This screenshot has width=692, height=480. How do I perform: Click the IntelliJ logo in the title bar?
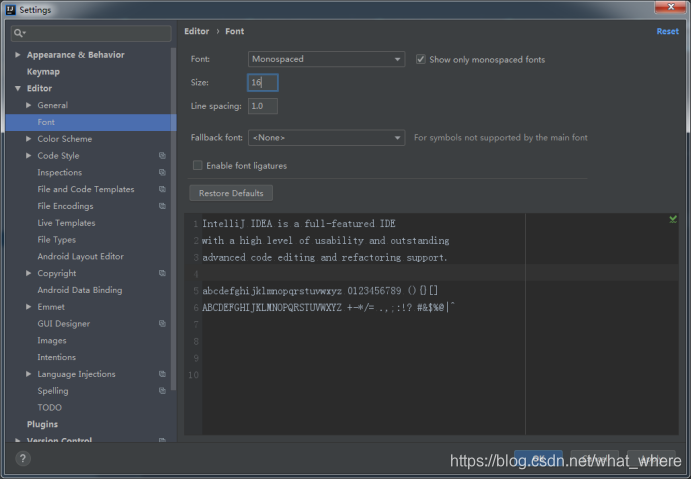(x=11, y=10)
